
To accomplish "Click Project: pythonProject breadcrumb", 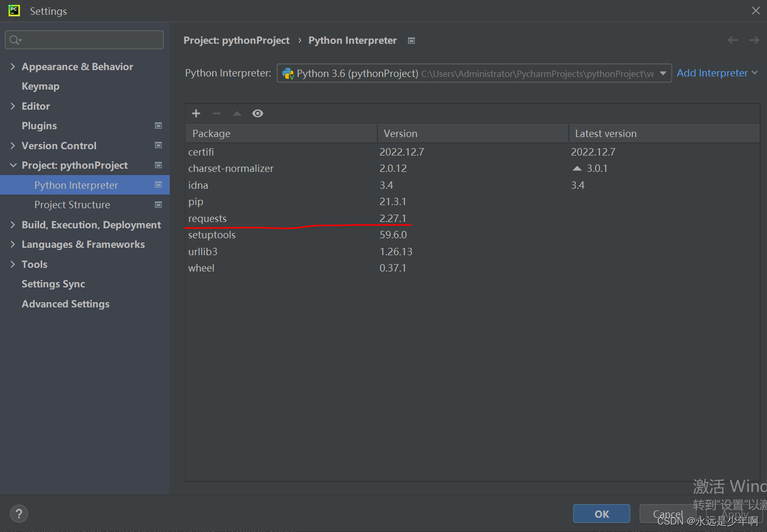I will pos(236,41).
